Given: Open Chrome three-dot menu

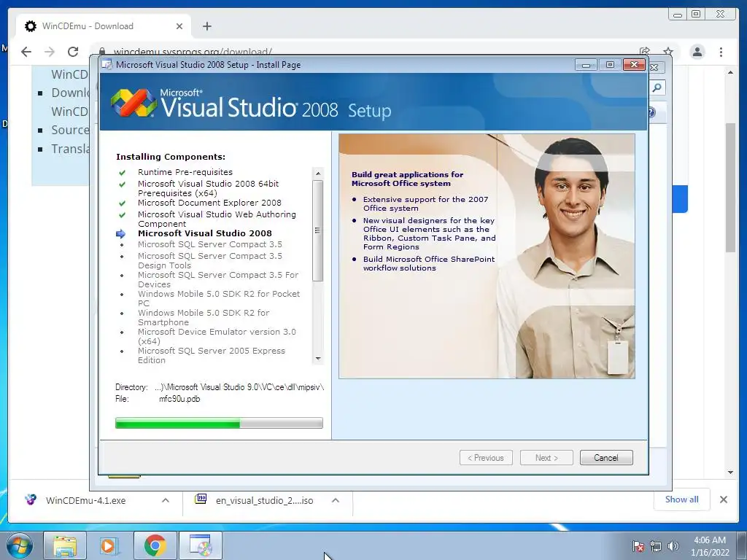Looking at the screenshot, I should coord(721,52).
